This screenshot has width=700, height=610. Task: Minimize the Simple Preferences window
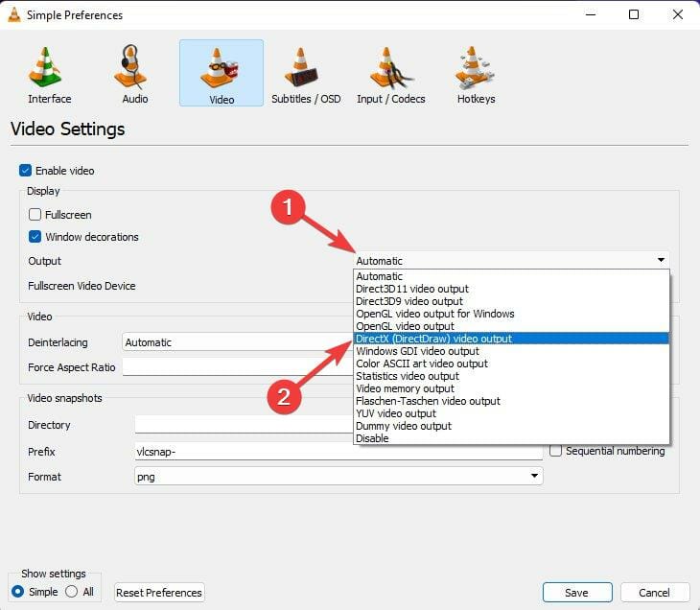pyautogui.click(x=591, y=14)
